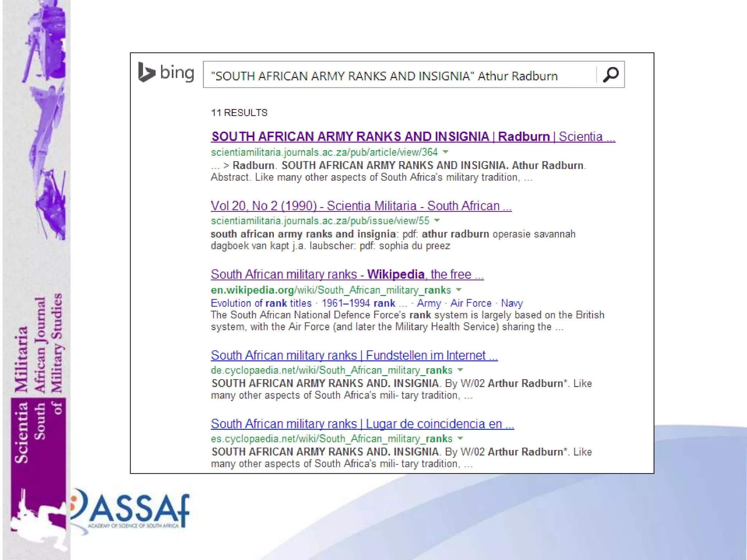Screen dimensions: 747x560
Task: Jump to Evolution of rank titles sublink
Action: tap(261, 303)
